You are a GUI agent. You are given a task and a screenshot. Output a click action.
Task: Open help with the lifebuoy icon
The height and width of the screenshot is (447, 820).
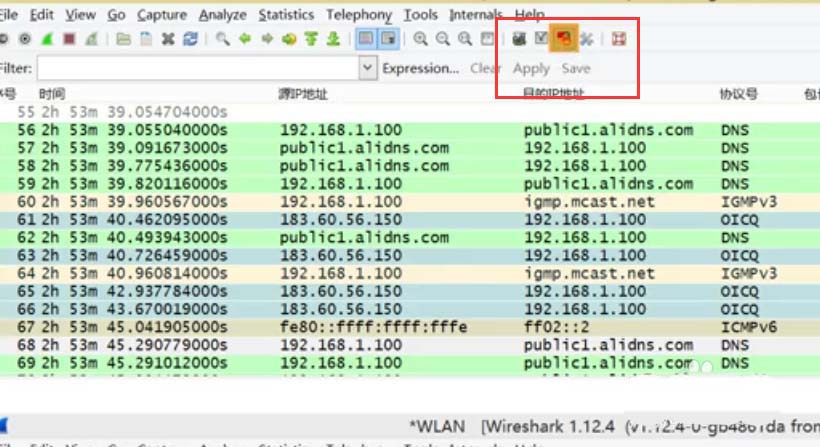(619, 39)
